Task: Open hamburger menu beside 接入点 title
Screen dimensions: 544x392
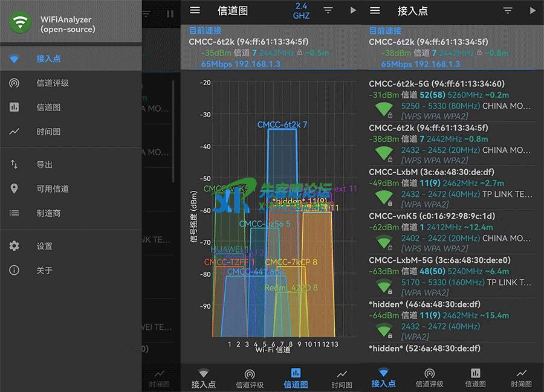Action: click(375, 11)
